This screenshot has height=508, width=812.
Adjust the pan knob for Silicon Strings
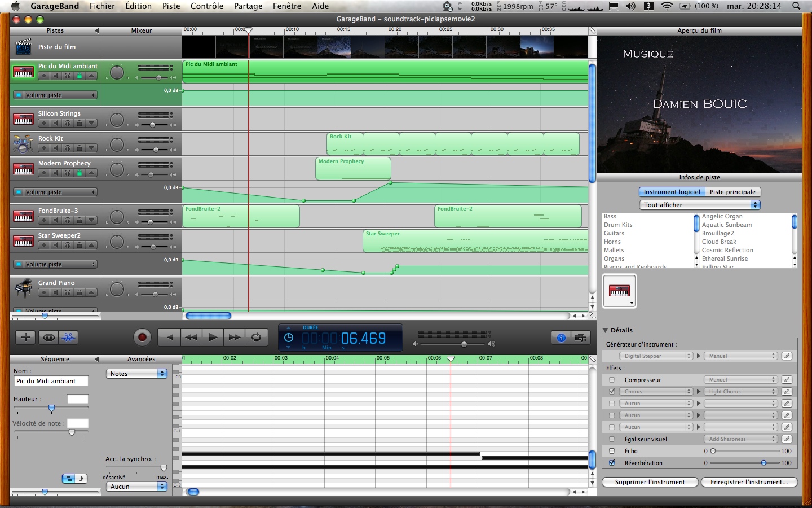click(117, 120)
